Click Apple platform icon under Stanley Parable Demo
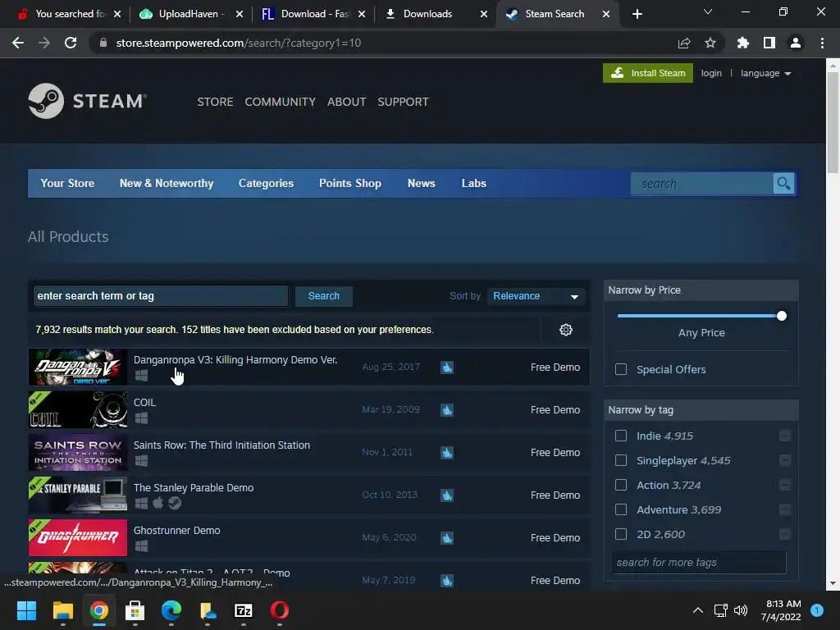 [158, 503]
